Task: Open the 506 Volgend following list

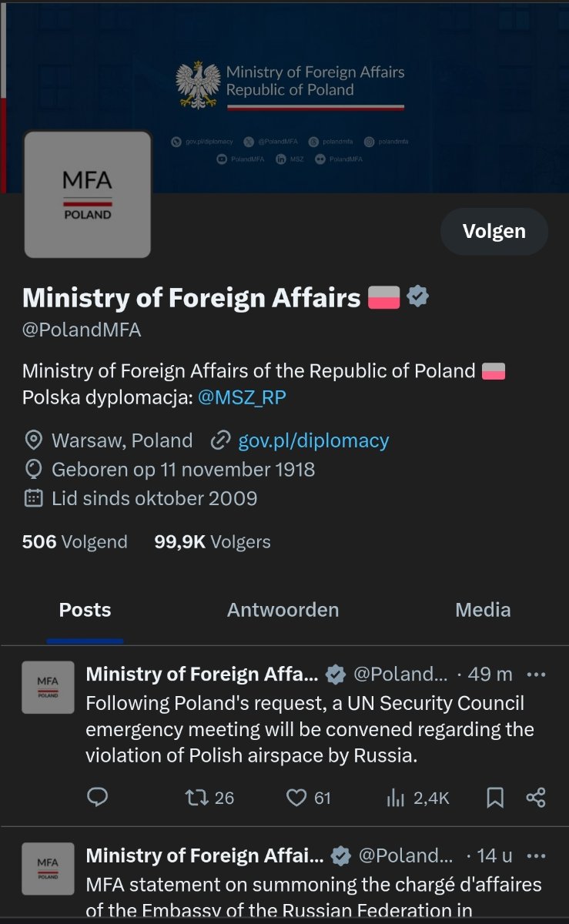Action: tap(75, 541)
